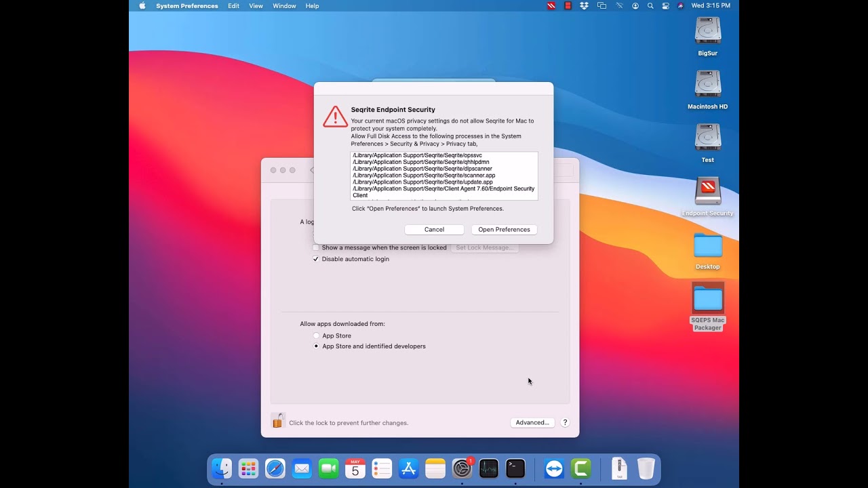
Task: Open Spotlight search in menu bar
Action: point(650,5)
